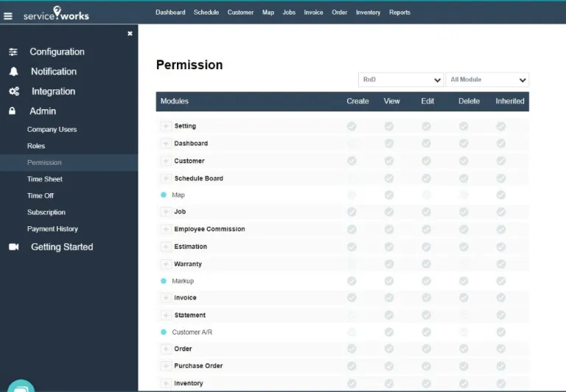566x392 pixels.
Task: Open the All Module dropdown
Action: tap(487, 80)
